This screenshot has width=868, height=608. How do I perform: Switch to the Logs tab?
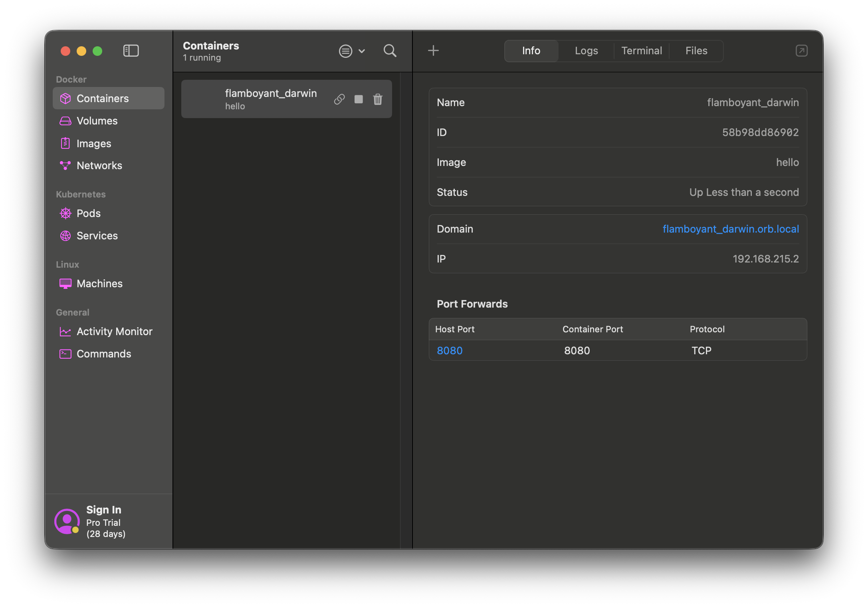pyautogui.click(x=586, y=51)
